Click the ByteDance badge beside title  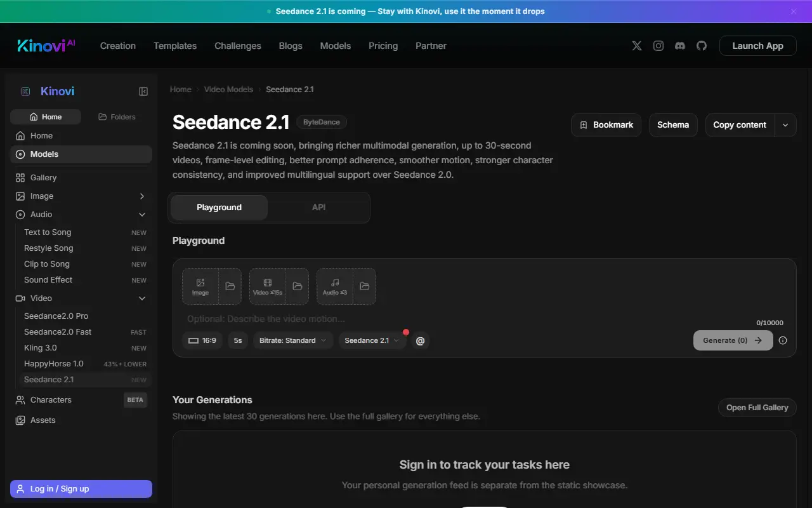pos(322,122)
